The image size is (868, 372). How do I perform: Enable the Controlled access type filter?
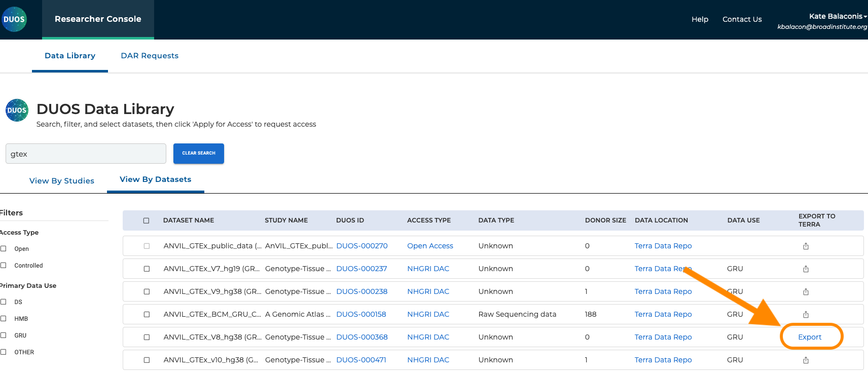click(x=4, y=265)
